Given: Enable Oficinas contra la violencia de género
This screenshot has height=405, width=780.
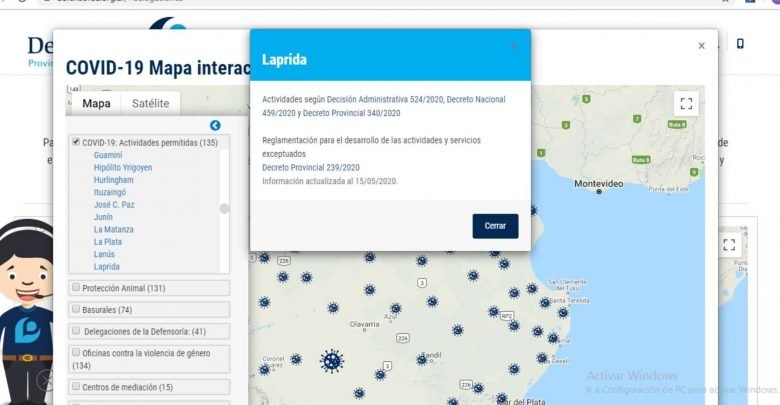Looking at the screenshot, I should [76, 352].
